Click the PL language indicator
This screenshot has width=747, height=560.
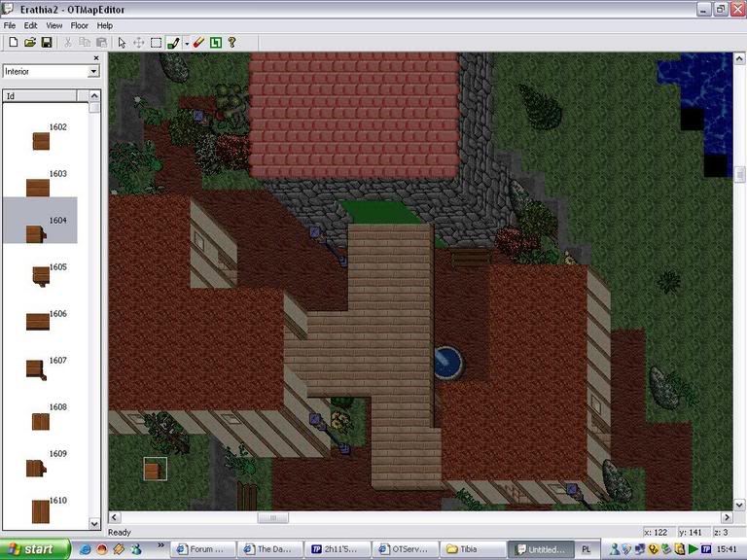586,549
